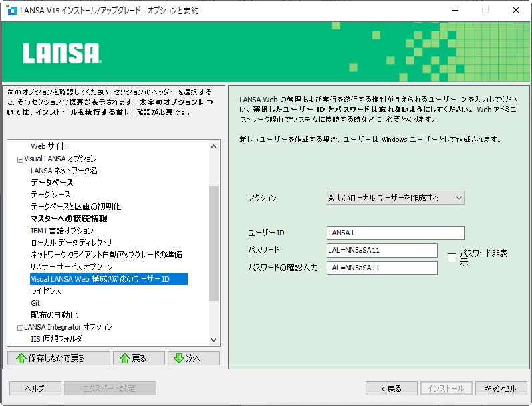Select リスナー サービス オプション item
Screen dimensions: 532x406
72,267
